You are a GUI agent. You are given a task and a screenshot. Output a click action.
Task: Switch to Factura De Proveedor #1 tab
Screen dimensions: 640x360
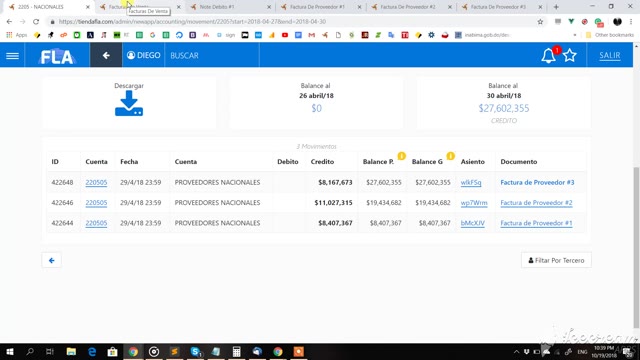(x=321, y=7)
